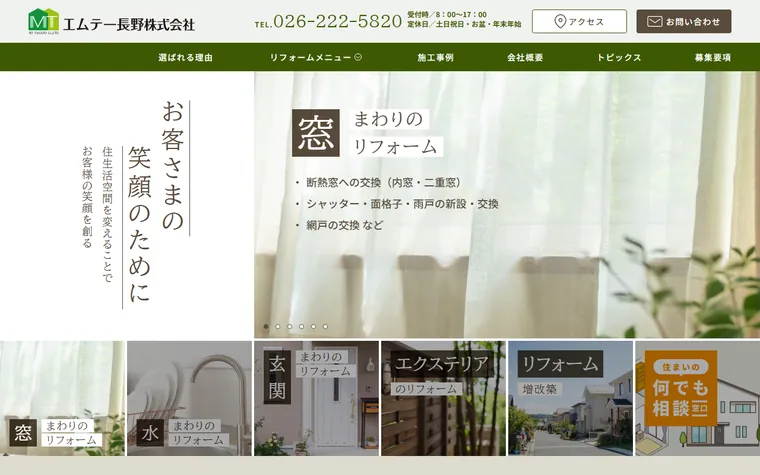
Task: Open the 水まわりのリフォーム thumbnail card
Action: click(x=190, y=398)
